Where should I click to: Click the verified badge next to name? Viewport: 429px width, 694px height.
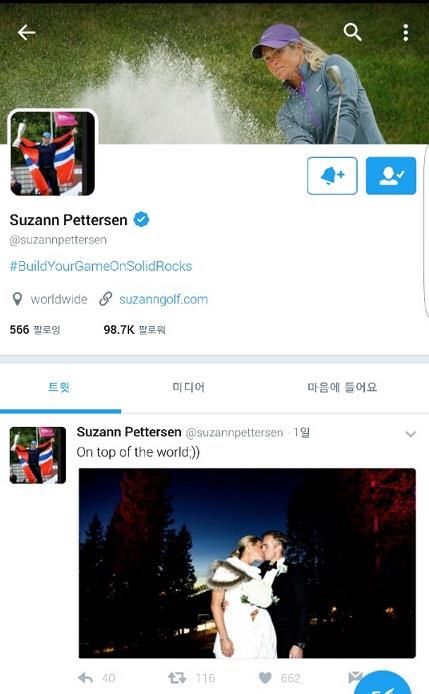(141, 219)
